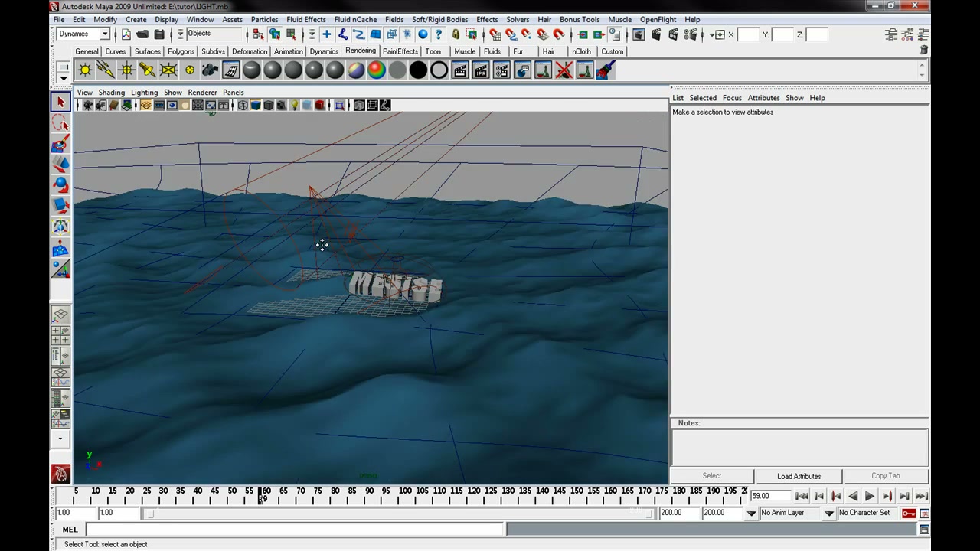Image resolution: width=980 pixels, height=551 pixels.
Task: Open scene file from status line
Action: pyautogui.click(x=142, y=34)
